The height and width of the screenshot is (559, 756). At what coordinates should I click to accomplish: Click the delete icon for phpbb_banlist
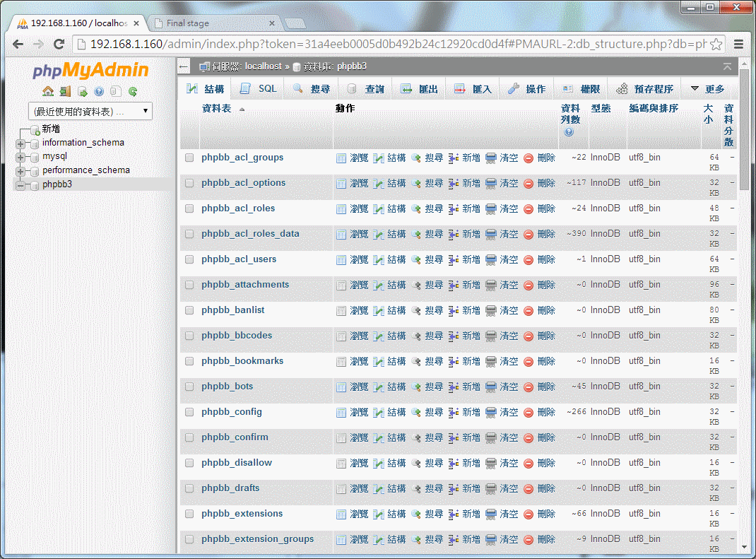pos(528,311)
